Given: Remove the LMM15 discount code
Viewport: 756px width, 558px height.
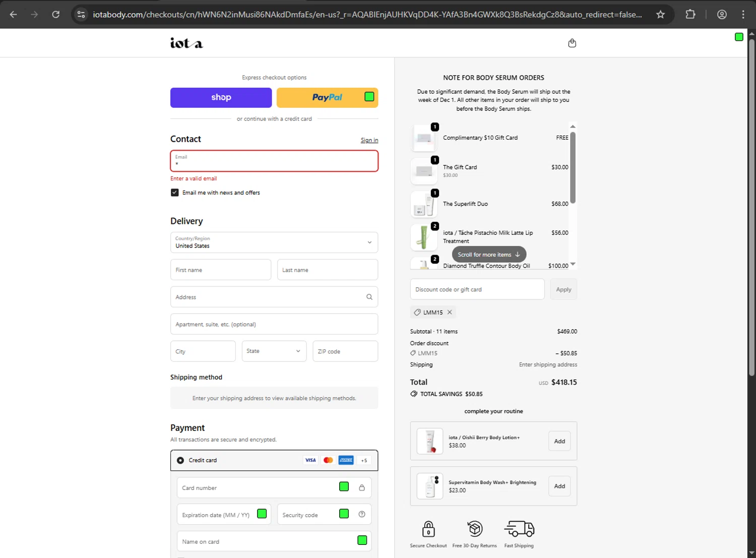Looking at the screenshot, I should (450, 312).
